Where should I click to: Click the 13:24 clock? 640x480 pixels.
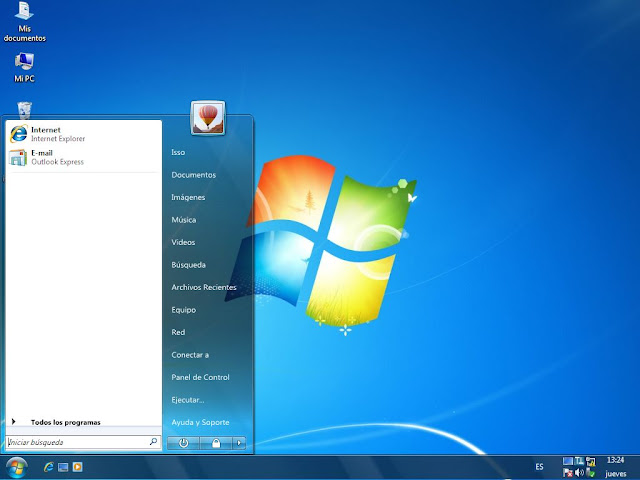[616, 460]
